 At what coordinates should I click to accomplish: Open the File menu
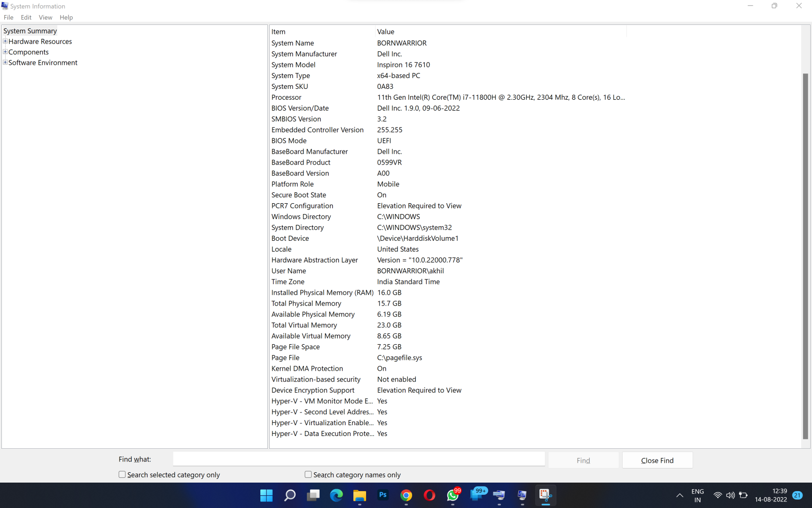[8, 17]
